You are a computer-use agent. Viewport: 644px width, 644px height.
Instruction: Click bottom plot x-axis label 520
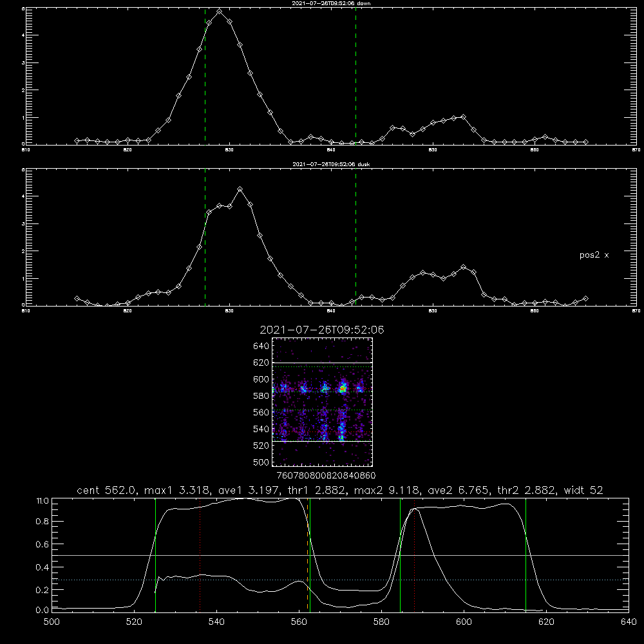click(x=134, y=622)
